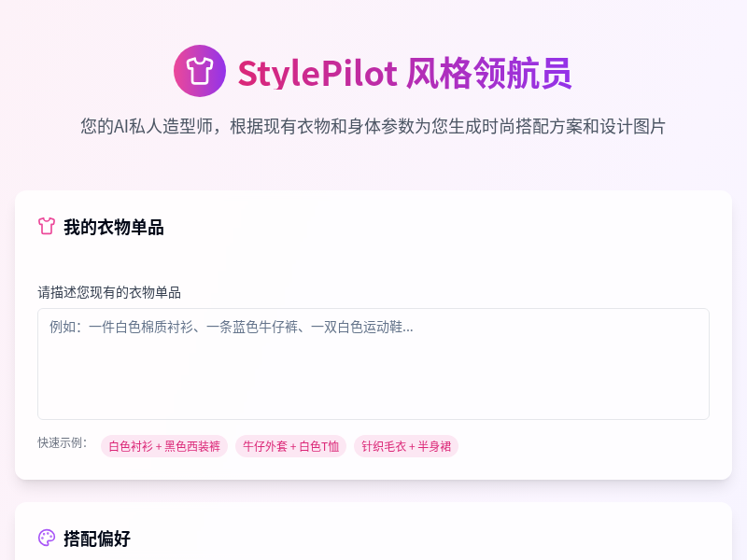
Task: Pick the 针织毛衣 + 半身裙 quick example
Action: tap(406, 446)
